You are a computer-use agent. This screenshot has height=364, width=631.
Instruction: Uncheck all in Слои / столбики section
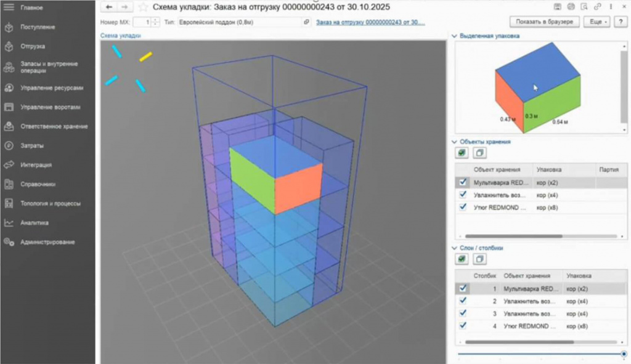tap(479, 259)
